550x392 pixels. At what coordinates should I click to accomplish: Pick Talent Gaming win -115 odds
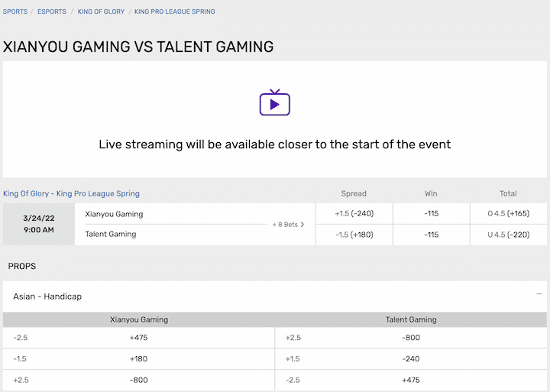(432, 235)
